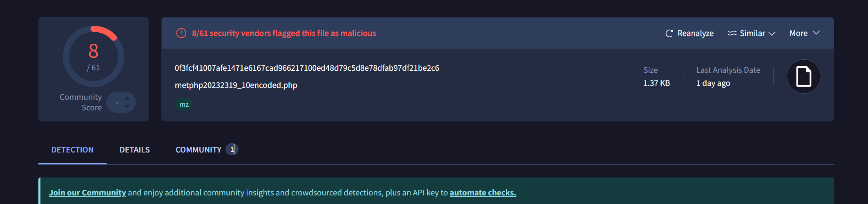868x204 pixels.
Task: Follow the Join our Community link
Action: pos(87,193)
